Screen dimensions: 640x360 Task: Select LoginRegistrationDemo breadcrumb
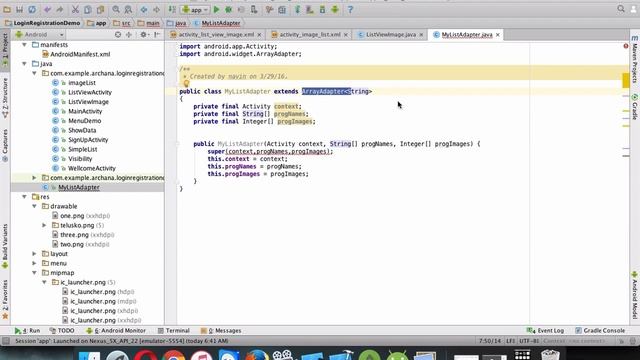point(43,23)
